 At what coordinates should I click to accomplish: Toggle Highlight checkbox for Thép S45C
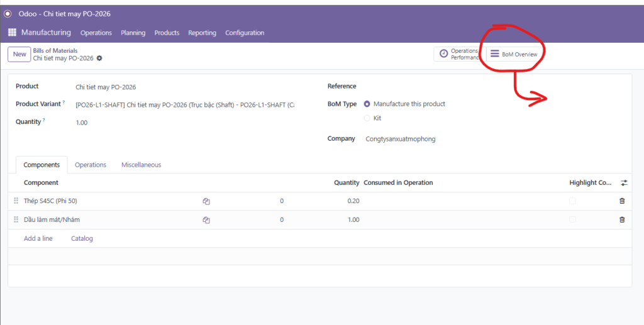tap(572, 201)
